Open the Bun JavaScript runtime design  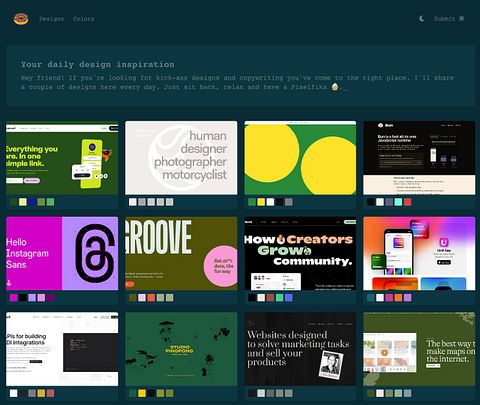tap(419, 158)
